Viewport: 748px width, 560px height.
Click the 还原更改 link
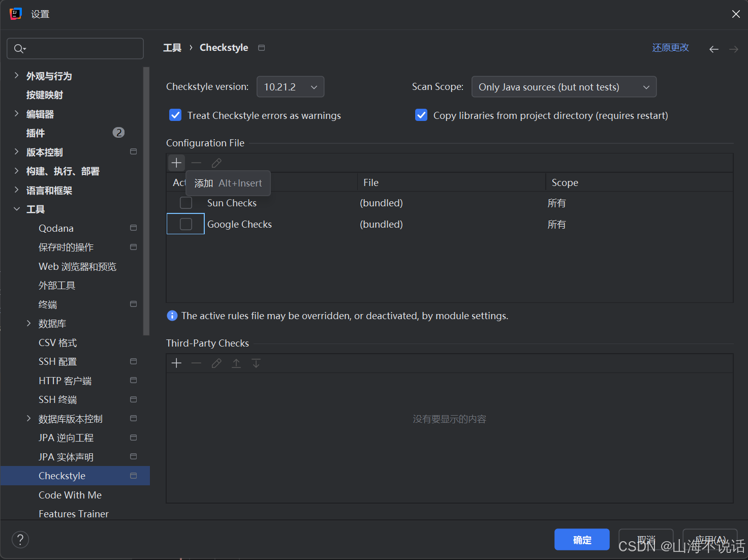click(x=670, y=47)
